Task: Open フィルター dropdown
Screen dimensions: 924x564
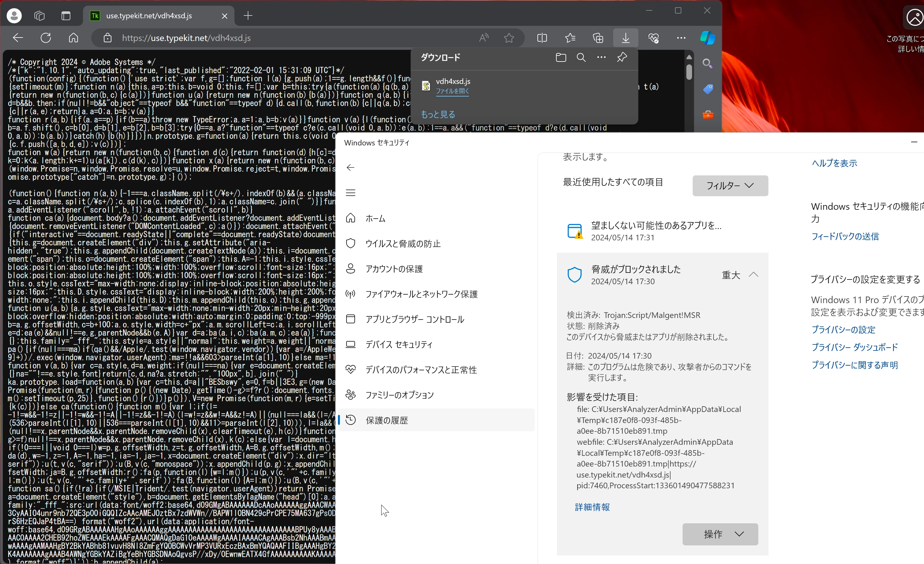Action: [730, 185]
